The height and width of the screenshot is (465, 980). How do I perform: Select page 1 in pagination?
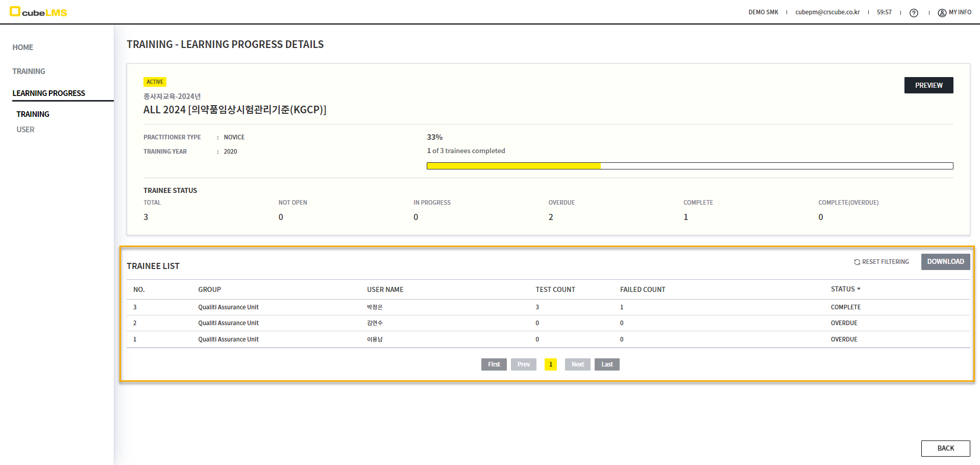(x=551, y=364)
